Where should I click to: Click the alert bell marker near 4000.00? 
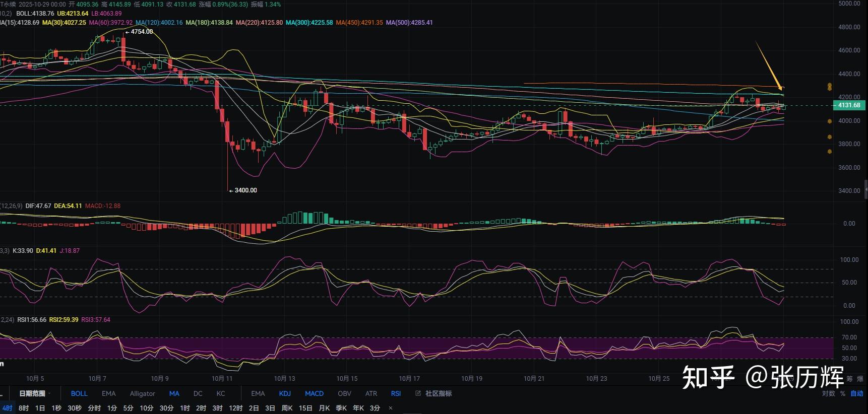click(x=829, y=121)
